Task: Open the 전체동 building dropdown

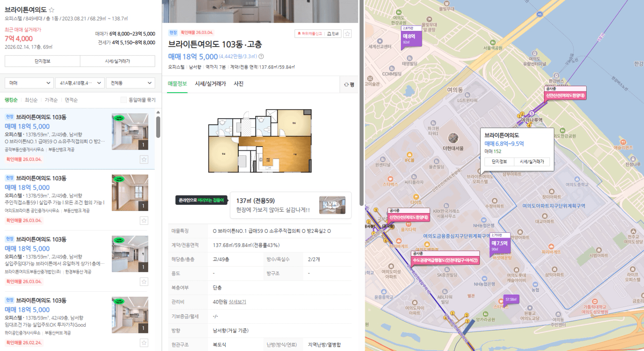Action: point(130,83)
